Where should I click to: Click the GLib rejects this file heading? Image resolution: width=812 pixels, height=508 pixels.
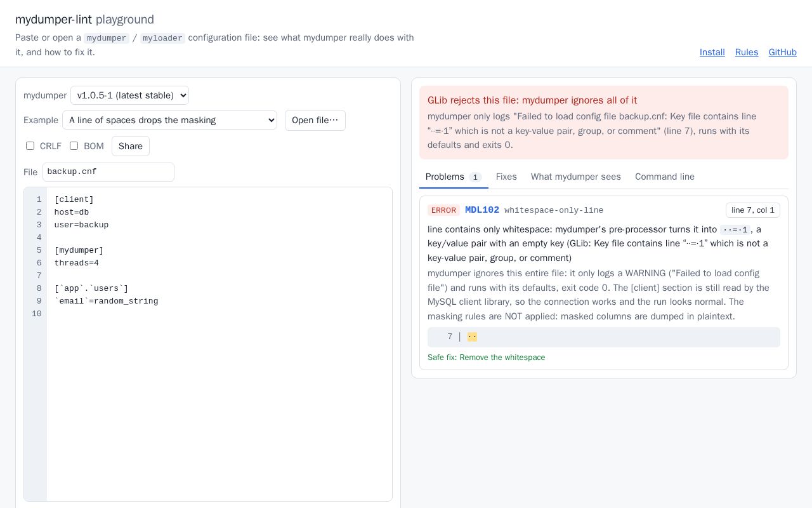point(532,100)
